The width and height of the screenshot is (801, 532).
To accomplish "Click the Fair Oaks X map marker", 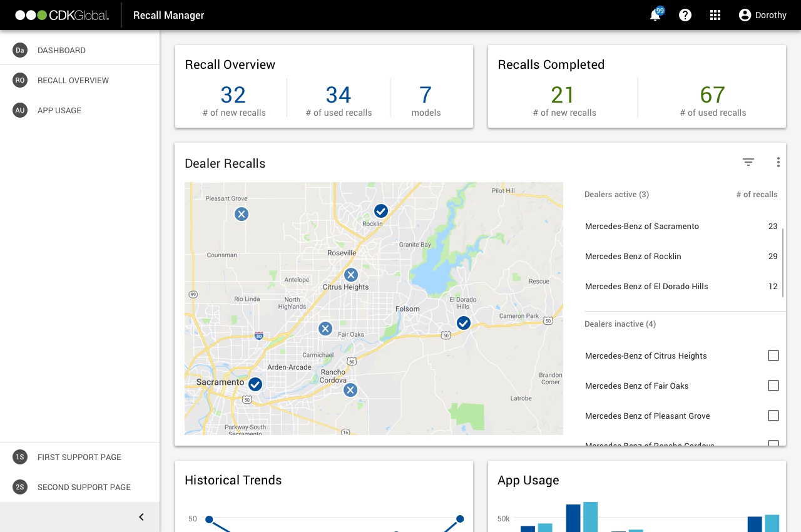I will (325, 329).
